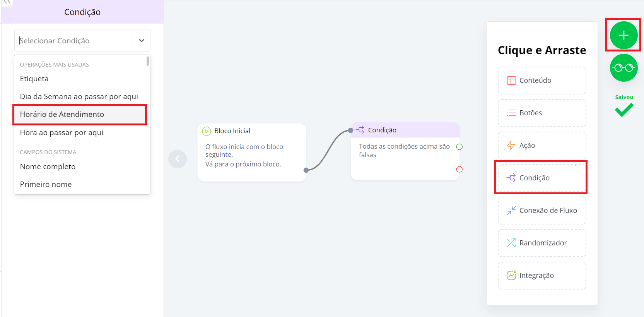
Task: Click the Condição block in Clique e Arraste
Action: click(542, 178)
